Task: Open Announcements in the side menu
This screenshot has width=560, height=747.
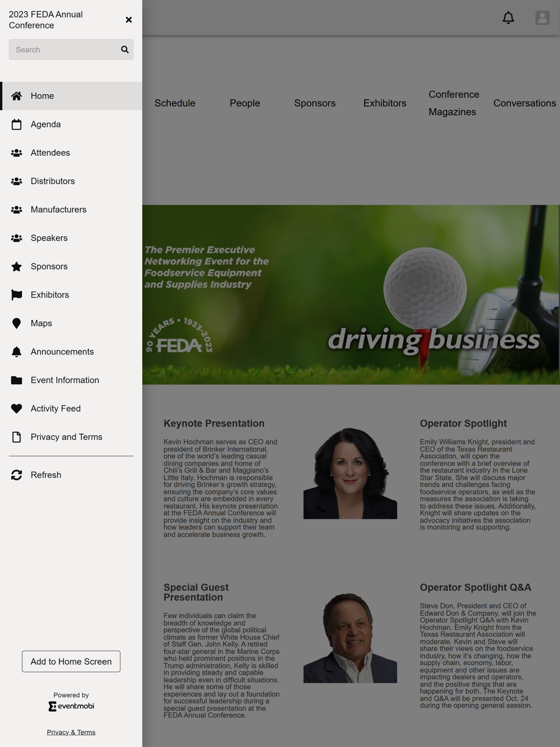Action: [x=71, y=352]
